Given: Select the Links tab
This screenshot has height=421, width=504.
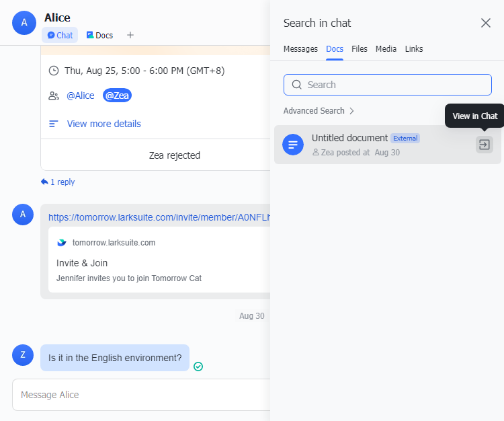Looking at the screenshot, I should [414, 49].
